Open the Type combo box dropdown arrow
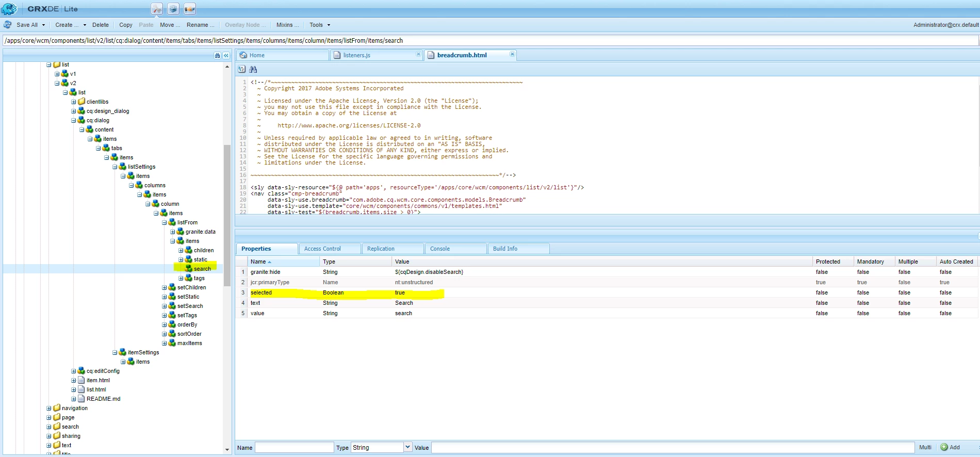Viewport: 980px width, 457px height. [407, 447]
